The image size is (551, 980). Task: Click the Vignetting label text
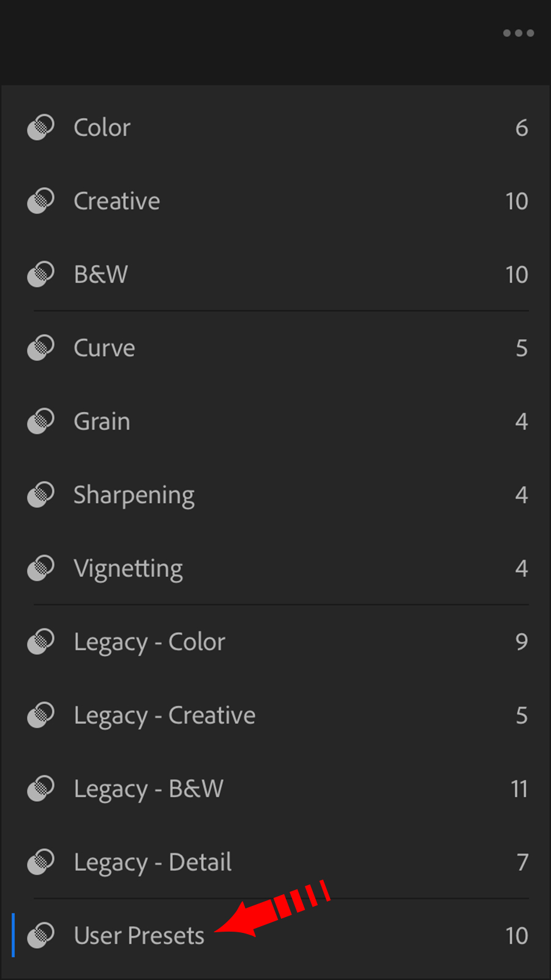pyautogui.click(x=128, y=569)
